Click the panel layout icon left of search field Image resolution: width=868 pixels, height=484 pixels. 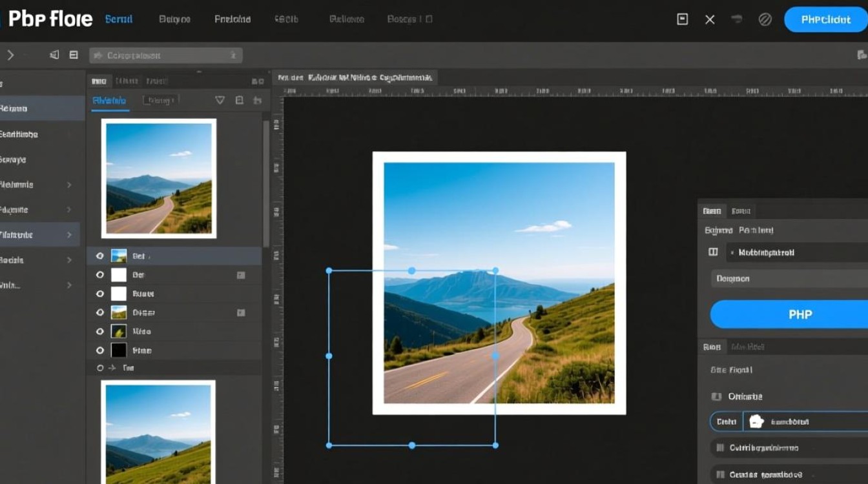(x=74, y=55)
